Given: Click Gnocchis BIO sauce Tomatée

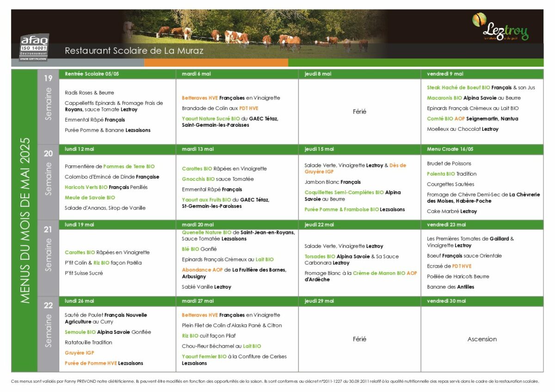Looking at the screenshot, I should (218, 179).
